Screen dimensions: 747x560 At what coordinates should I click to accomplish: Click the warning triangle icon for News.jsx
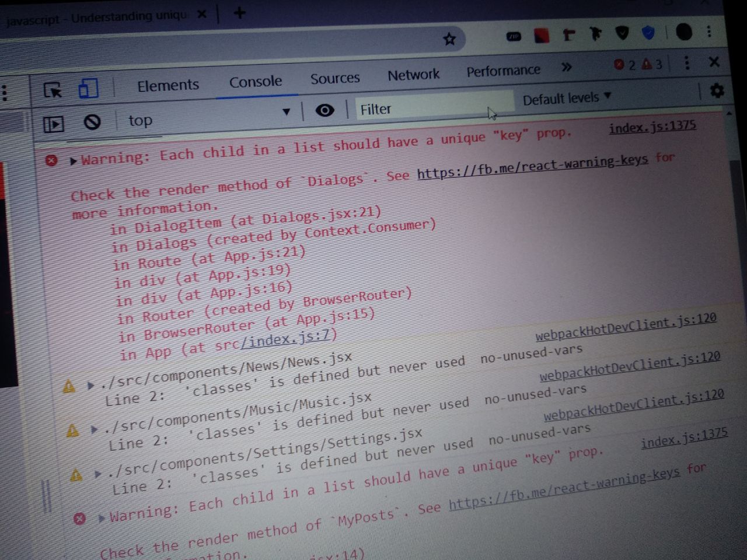[69, 386]
